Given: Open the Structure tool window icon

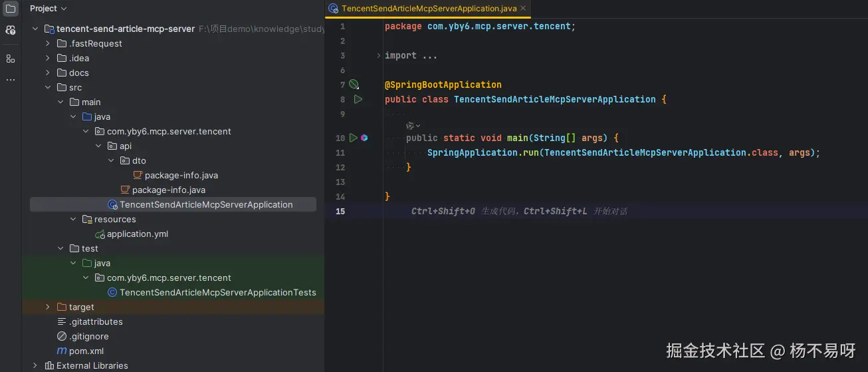Looking at the screenshot, I should click(11, 59).
